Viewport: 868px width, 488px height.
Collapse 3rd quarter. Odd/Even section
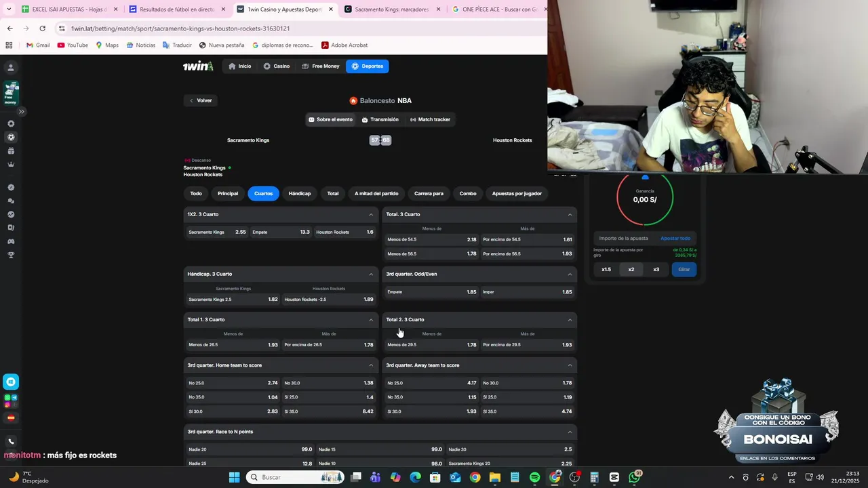coord(570,274)
